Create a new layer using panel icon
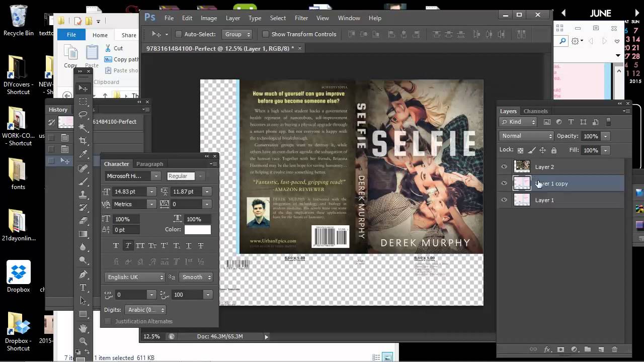This screenshot has width=644, height=362. 601,349
